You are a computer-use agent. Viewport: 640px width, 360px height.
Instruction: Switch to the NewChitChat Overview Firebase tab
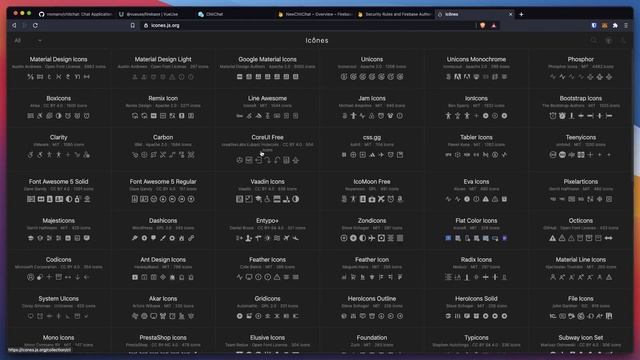click(315, 14)
